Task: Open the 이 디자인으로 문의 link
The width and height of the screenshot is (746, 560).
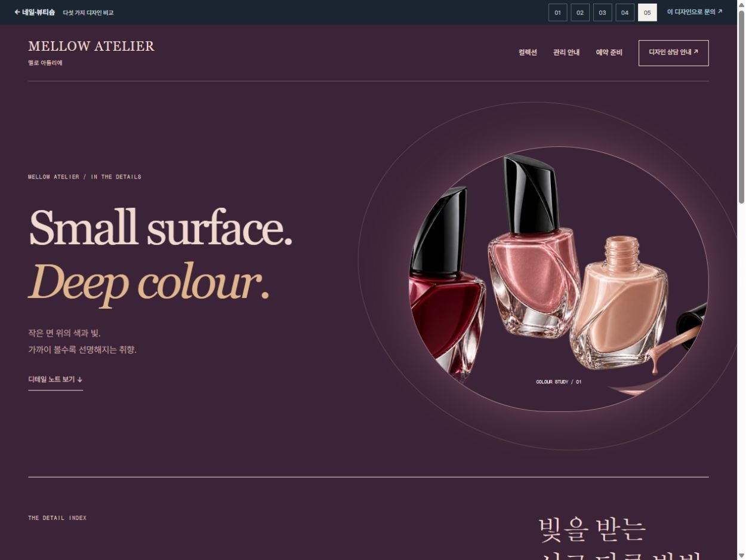Action: point(695,12)
